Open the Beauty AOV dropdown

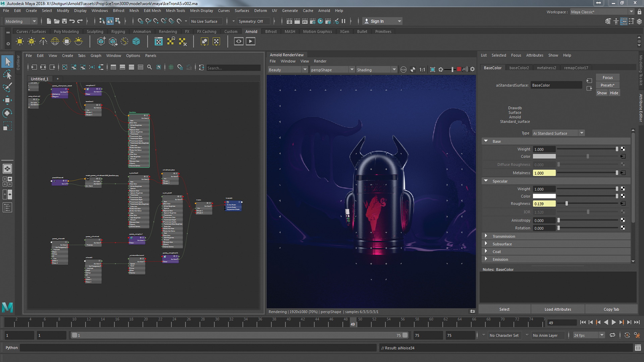(x=288, y=70)
